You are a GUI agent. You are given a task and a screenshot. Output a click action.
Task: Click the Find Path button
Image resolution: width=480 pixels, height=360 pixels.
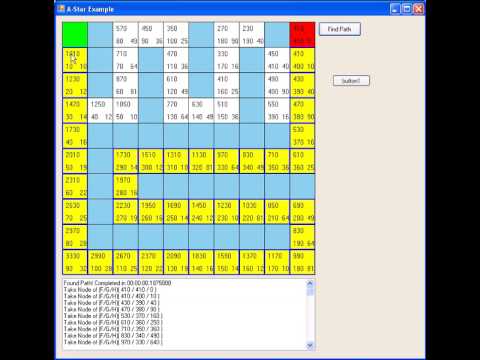pos(340,29)
